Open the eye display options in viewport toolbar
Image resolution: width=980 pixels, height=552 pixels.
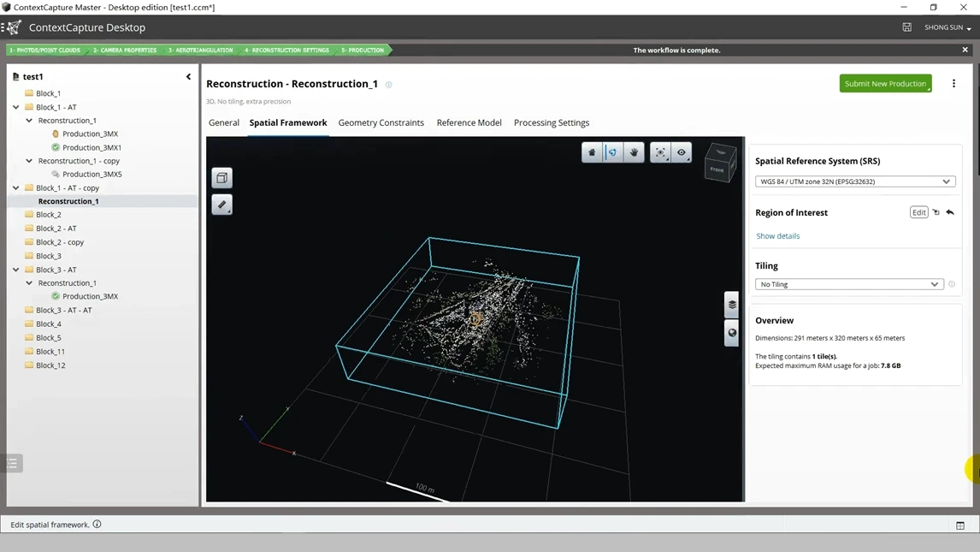click(x=682, y=152)
